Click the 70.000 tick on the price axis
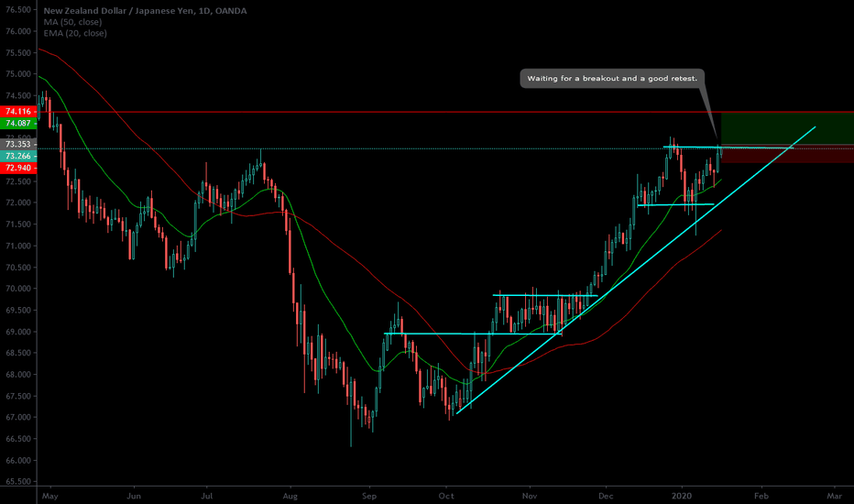The width and height of the screenshot is (854, 504). coord(18,289)
